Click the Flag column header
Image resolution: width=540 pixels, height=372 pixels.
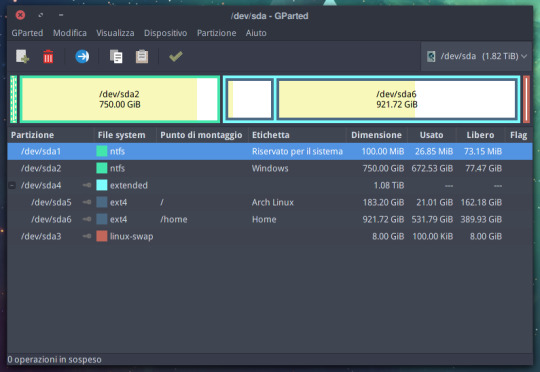point(519,135)
